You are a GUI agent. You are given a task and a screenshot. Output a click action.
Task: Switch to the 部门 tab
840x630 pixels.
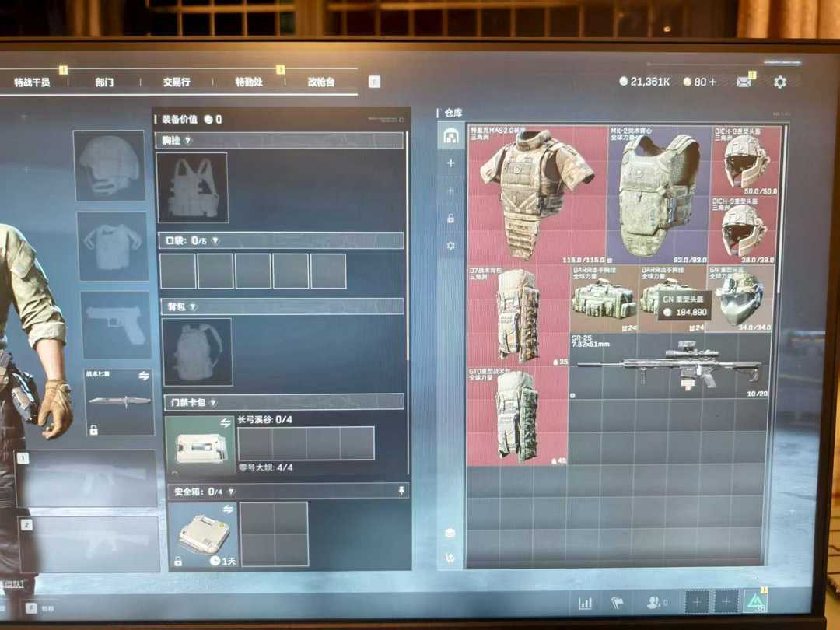tap(104, 82)
